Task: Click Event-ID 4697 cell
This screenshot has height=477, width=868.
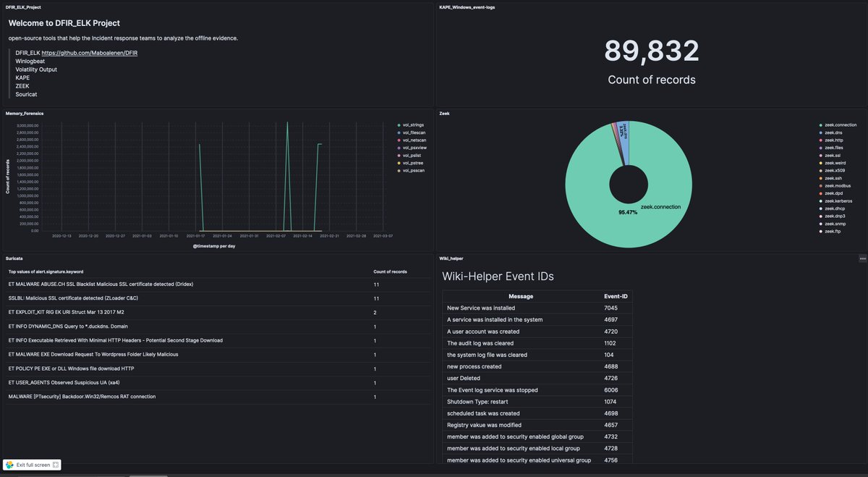Action: click(610, 320)
